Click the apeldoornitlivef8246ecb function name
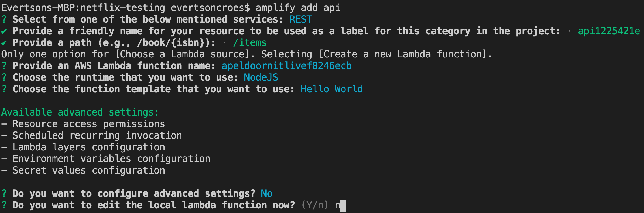The height and width of the screenshot is (213, 644). 287,66
